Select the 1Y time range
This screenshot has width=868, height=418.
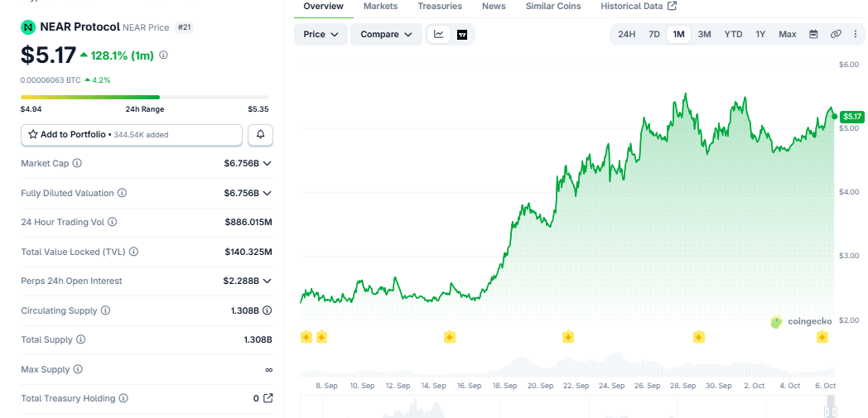coord(760,34)
